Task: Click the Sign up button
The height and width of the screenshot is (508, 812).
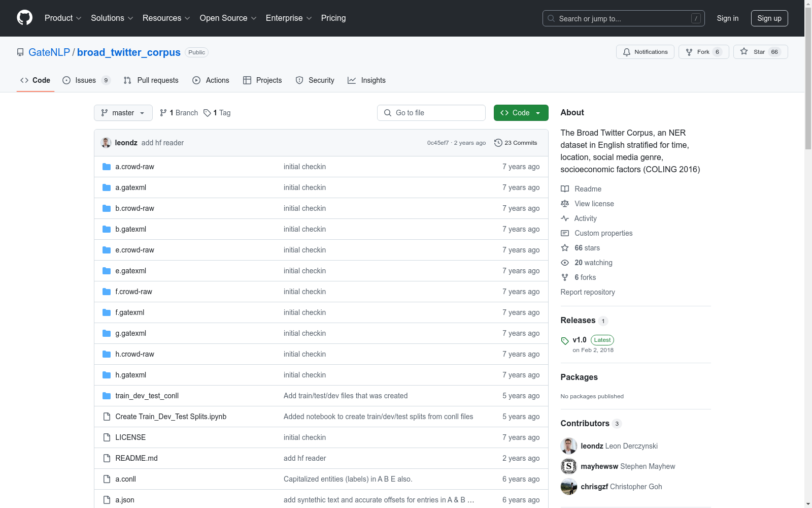Action: pyautogui.click(x=769, y=18)
